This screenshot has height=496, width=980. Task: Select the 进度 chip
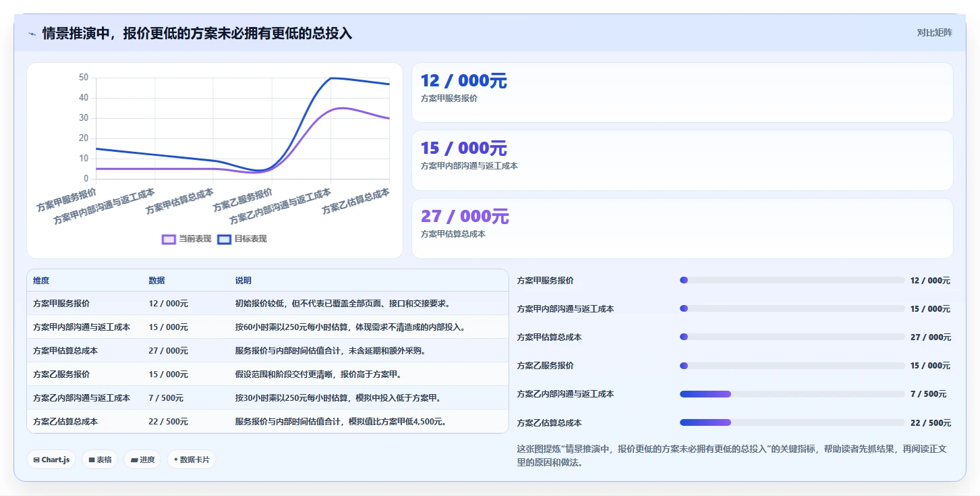[x=142, y=460]
